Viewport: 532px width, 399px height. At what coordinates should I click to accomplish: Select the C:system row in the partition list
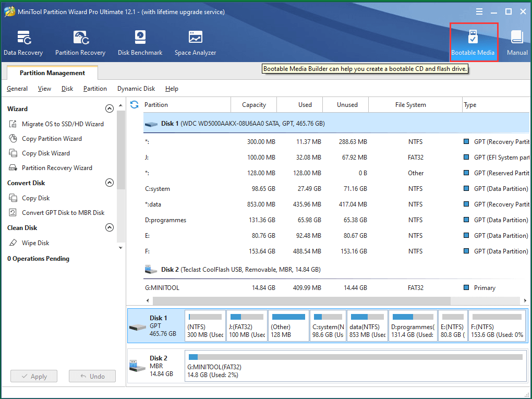click(336, 189)
